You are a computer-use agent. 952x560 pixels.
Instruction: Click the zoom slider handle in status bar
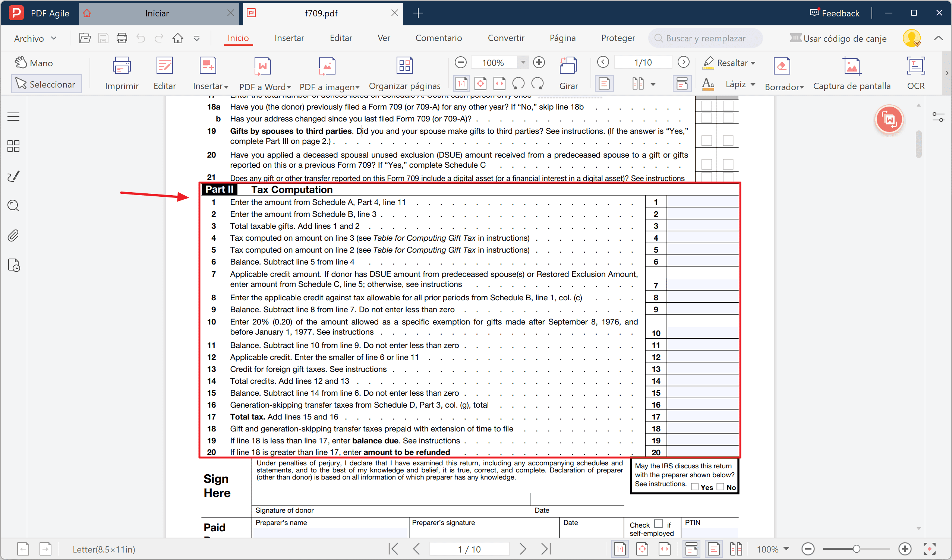click(857, 549)
